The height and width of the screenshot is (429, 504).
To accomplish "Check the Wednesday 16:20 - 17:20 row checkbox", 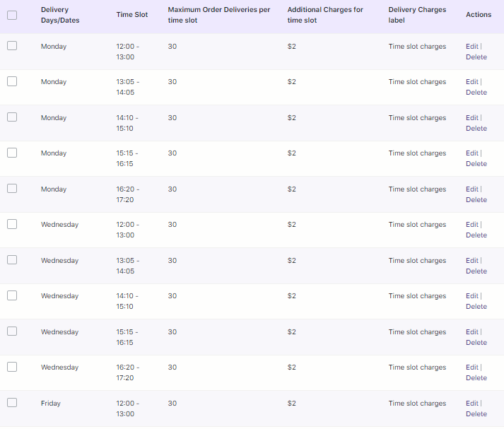I will (12, 366).
